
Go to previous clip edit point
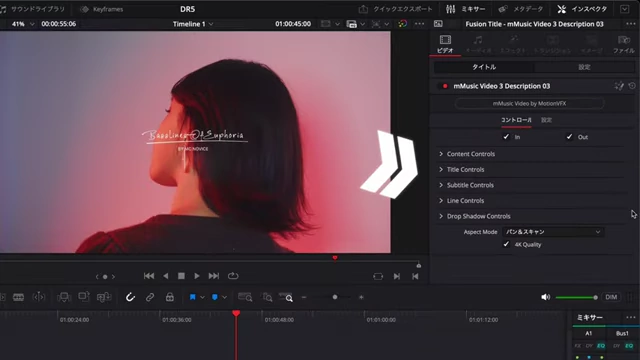(415, 276)
